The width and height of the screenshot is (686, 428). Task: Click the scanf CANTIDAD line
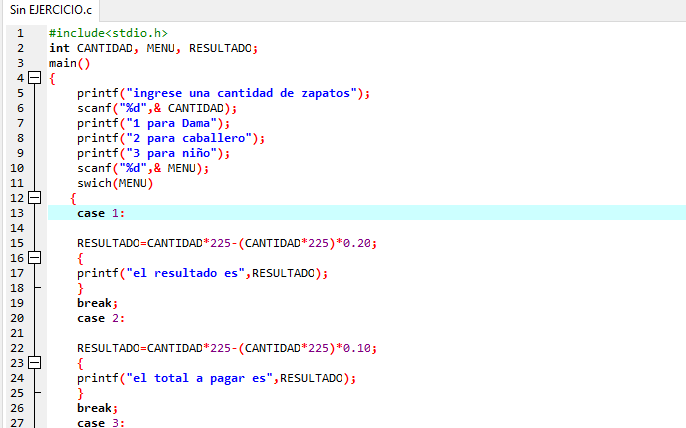157,108
